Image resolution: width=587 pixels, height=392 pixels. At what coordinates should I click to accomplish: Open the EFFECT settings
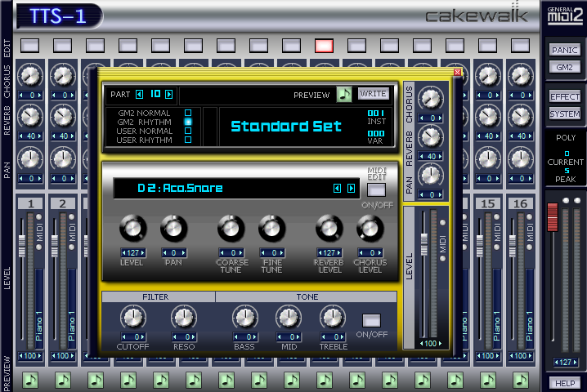[x=565, y=96]
